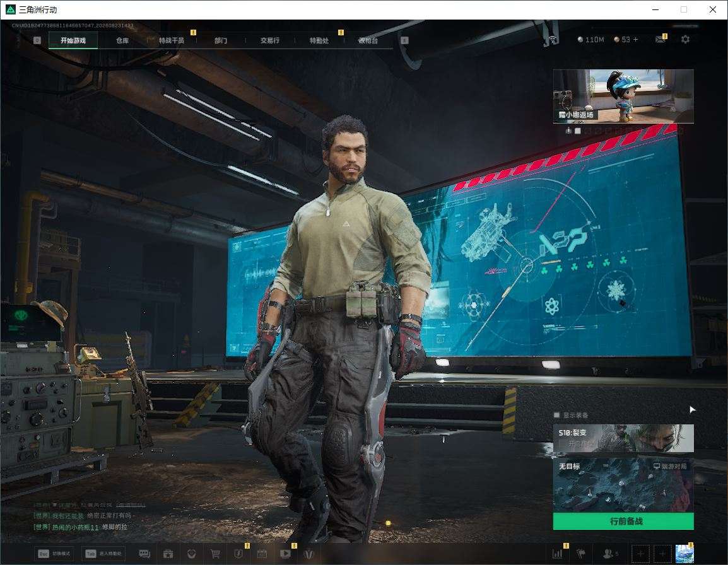The width and height of the screenshot is (728, 565).
Task: Click the plus to add 53 currency
Action: coord(636,40)
